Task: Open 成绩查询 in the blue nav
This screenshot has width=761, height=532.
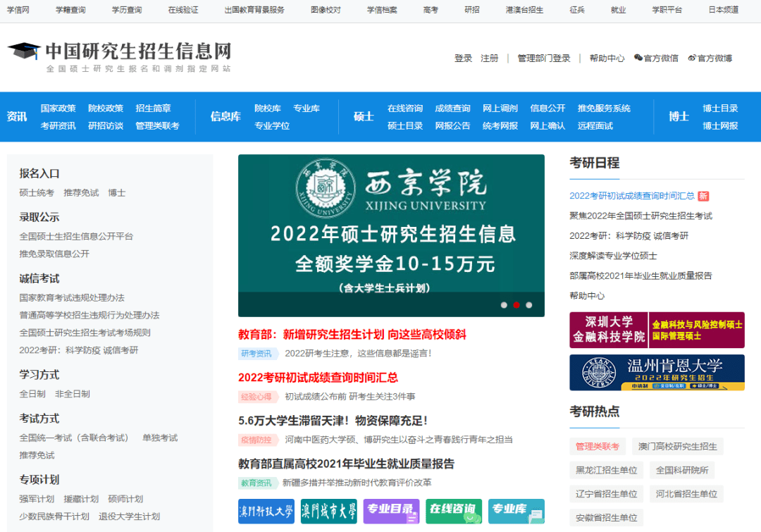Action: click(x=453, y=109)
